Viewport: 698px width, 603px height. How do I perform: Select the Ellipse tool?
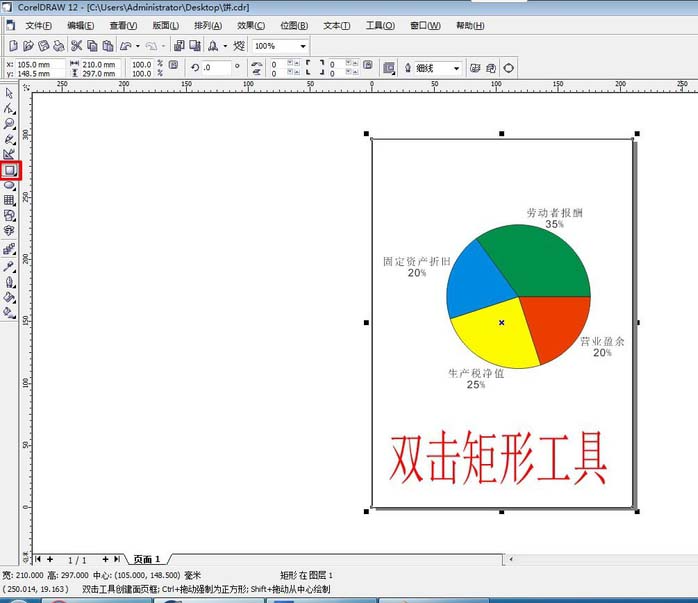[10, 185]
